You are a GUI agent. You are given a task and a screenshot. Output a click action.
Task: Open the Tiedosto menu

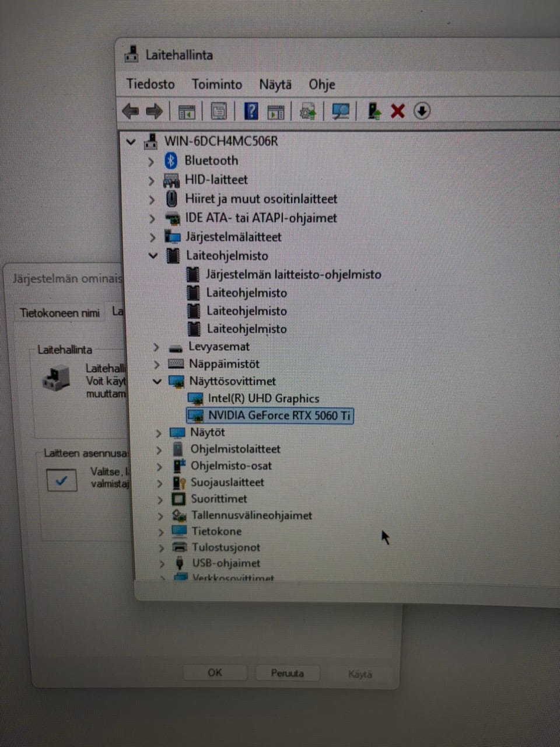pos(150,84)
